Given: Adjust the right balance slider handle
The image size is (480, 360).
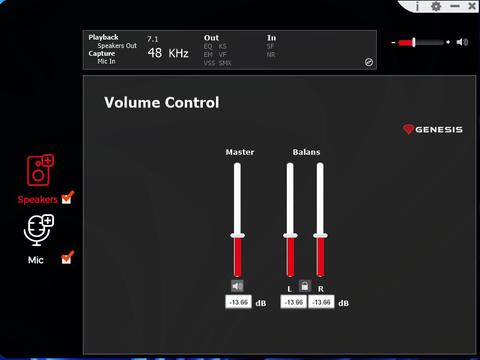Looking at the screenshot, I should click(x=320, y=236).
